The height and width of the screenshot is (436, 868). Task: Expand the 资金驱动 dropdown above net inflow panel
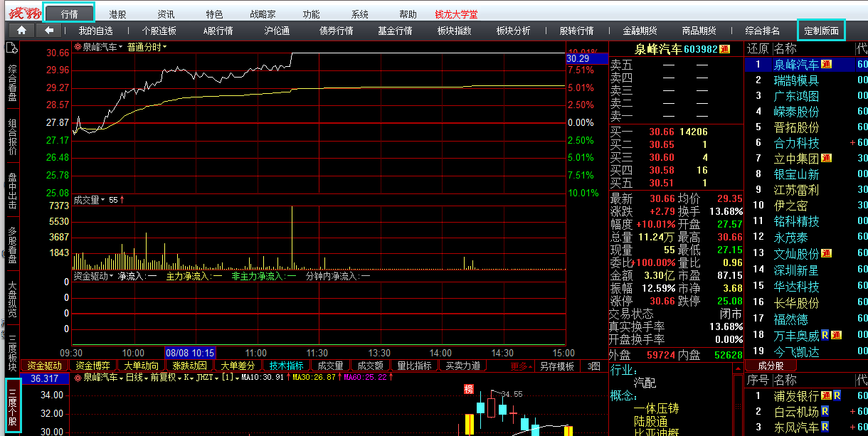112,276
